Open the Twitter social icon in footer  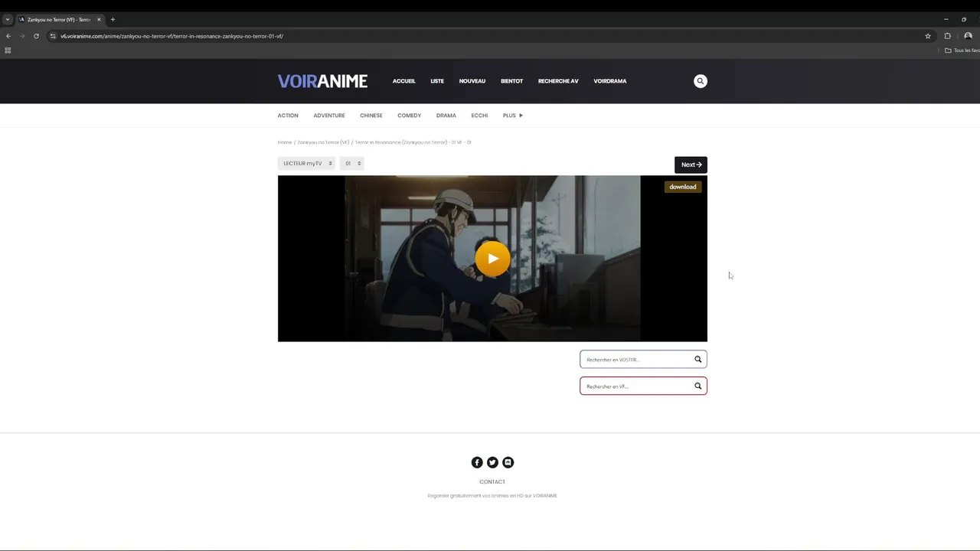point(492,462)
